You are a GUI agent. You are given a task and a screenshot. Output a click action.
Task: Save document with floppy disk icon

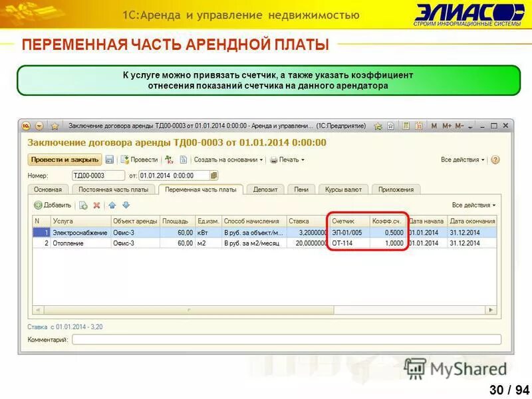pos(109,160)
